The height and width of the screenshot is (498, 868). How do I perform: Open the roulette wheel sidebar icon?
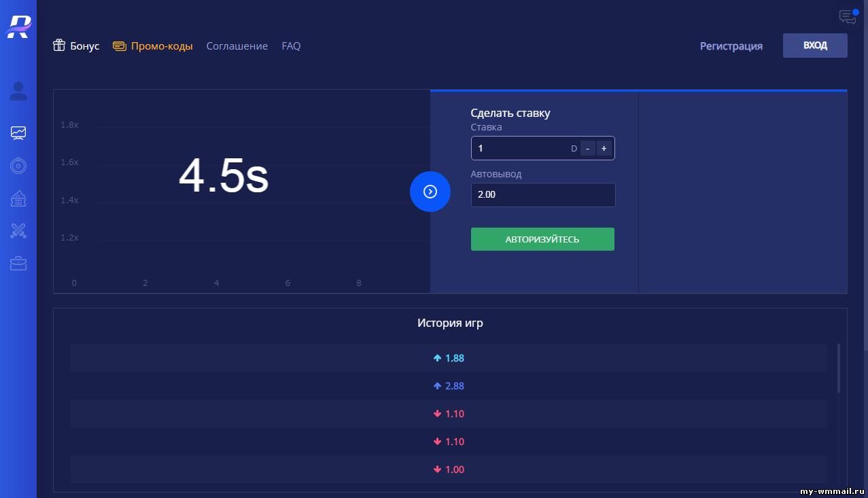[x=18, y=165]
